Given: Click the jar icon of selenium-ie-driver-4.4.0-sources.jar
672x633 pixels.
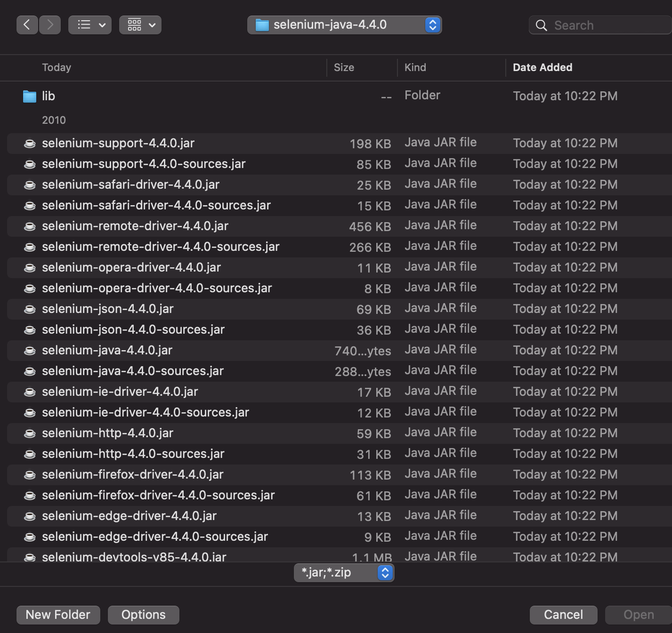Looking at the screenshot, I should [30, 413].
